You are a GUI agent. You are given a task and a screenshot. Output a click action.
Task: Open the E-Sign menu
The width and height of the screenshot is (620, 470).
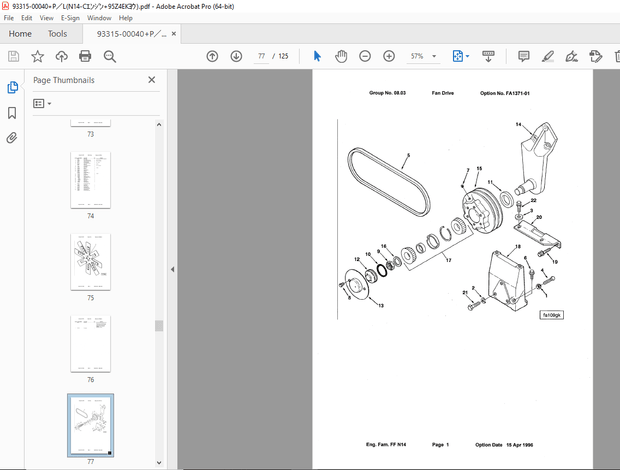tap(70, 18)
